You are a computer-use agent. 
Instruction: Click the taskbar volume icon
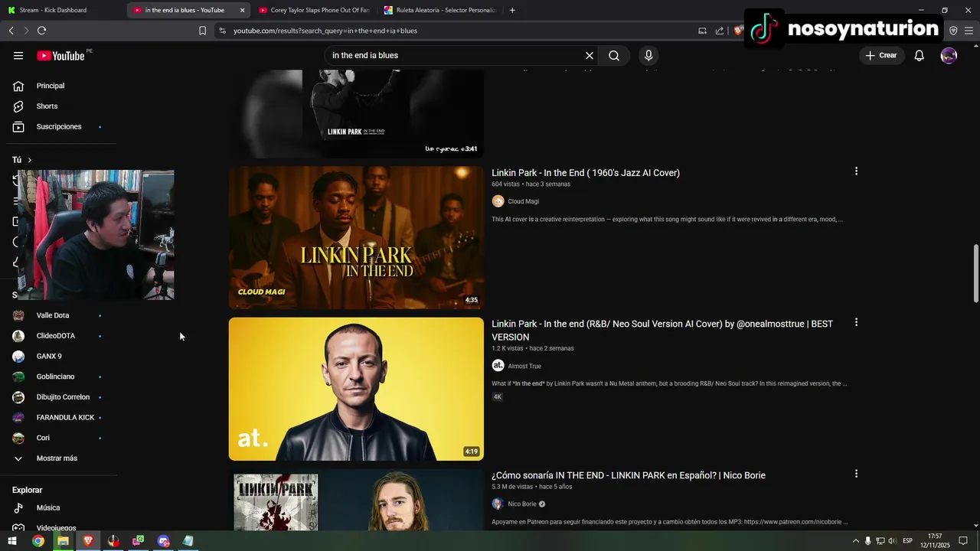tap(892, 541)
